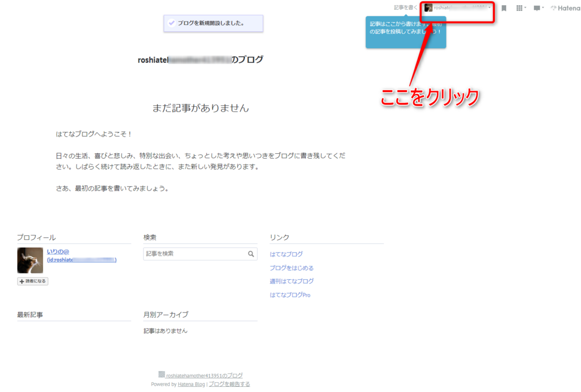Screen dimensions: 581x392
Task: Open the ブログをはじめる link
Action: tap(292, 267)
